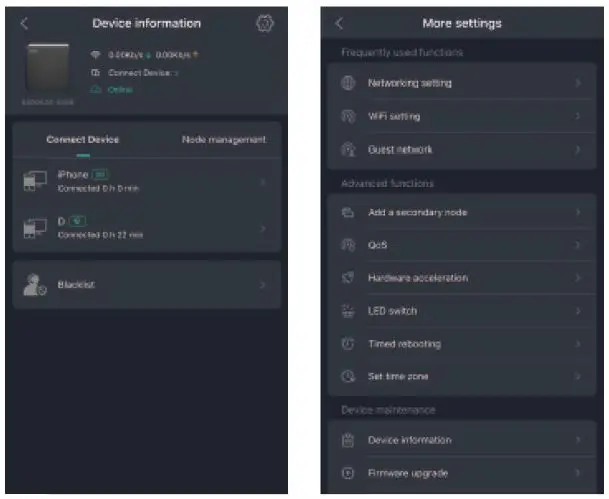609x499 pixels.
Task: Open Add a secondary node
Action: 462,212
